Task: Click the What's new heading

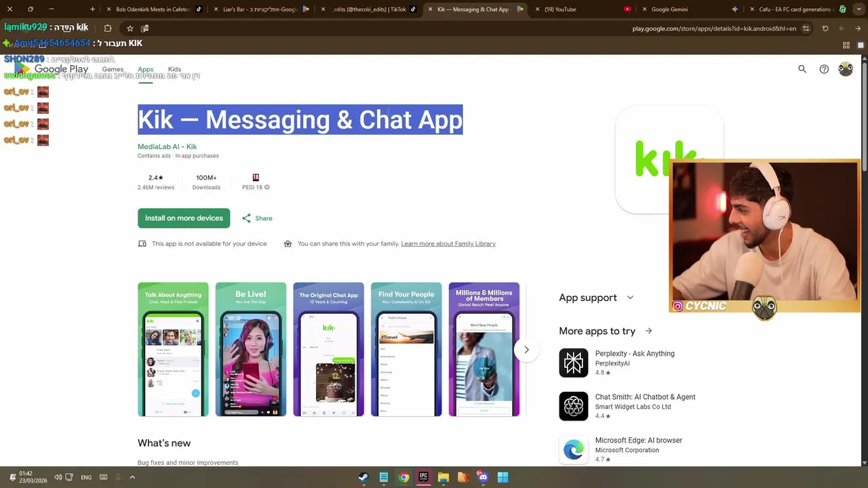Action: coord(164,443)
